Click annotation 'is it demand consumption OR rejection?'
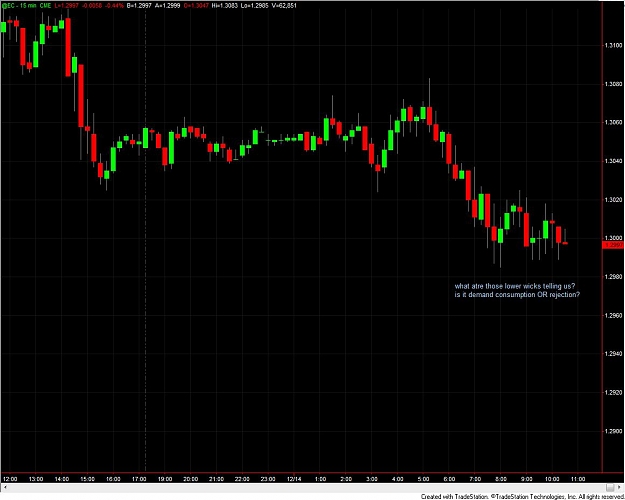 517,295
